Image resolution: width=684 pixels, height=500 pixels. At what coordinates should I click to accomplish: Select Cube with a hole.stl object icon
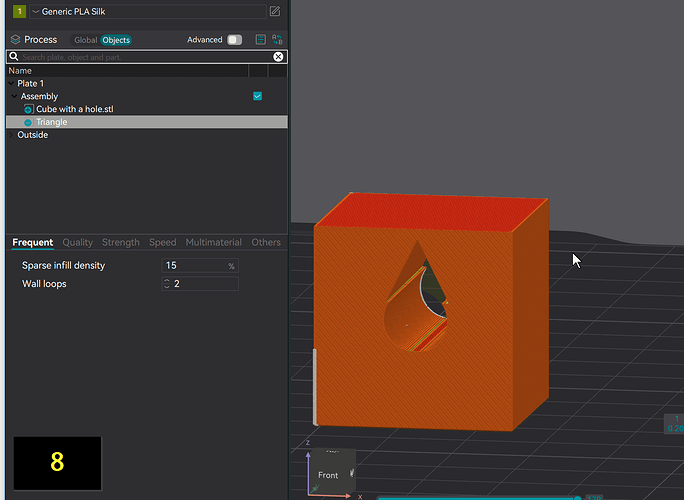click(x=28, y=109)
